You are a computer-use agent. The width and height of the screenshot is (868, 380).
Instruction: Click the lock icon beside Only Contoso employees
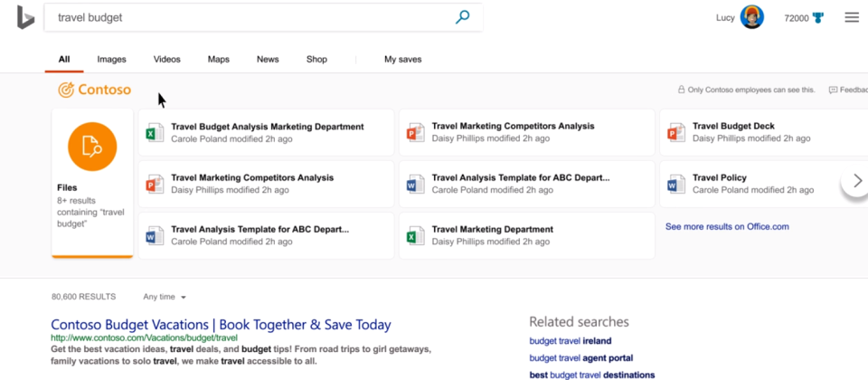[x=682, y=90]
